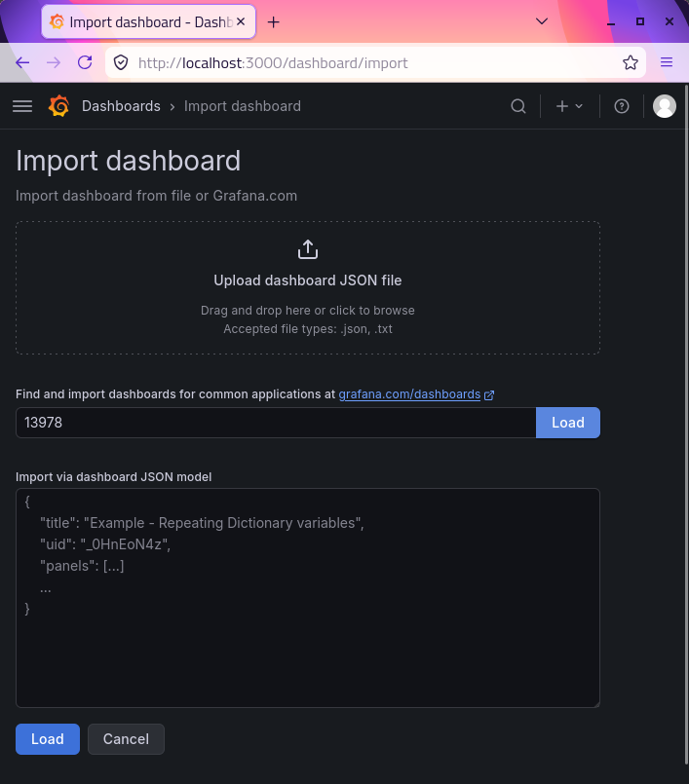Click the 'Accepted file types: .json, .txt' text

pyautogui.click(x=308, y=329)
